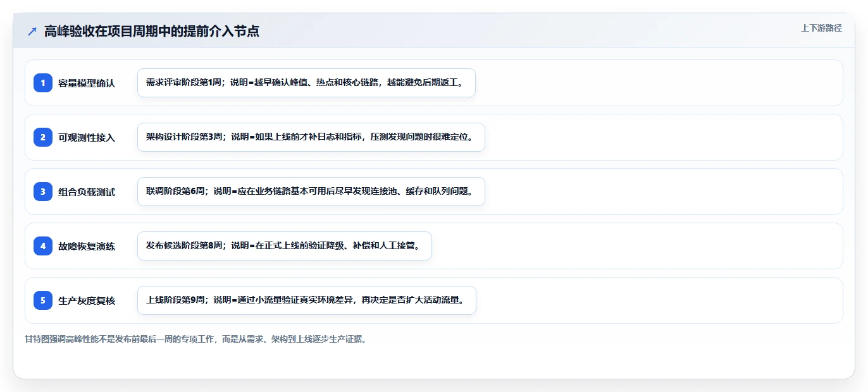
Task: Select step number 4 badge
Action: click(x=43, y=245)
